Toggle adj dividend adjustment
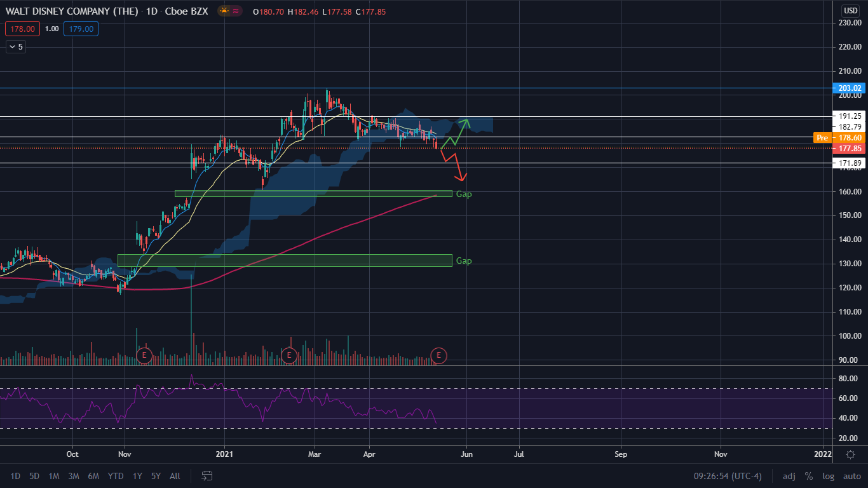The image size is (868, 488). coord(789,476)
